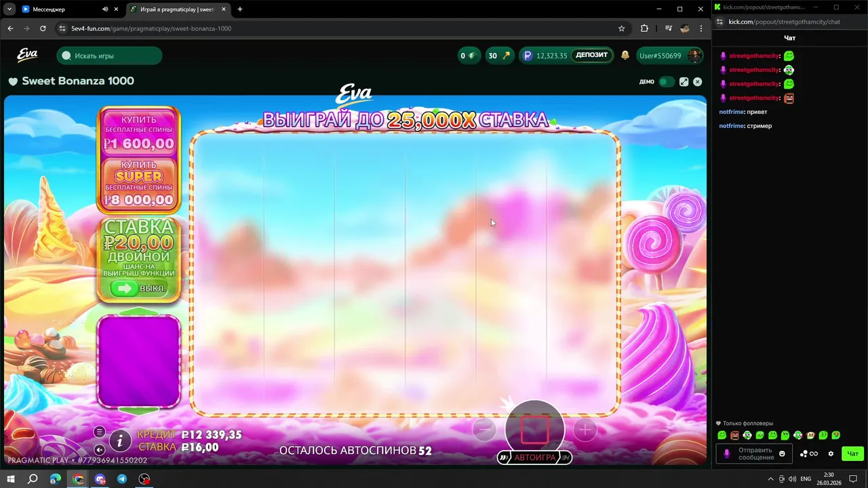Open Discord from the taskbar
Viewport: 868px width, 488px height.
coord(100,479)
